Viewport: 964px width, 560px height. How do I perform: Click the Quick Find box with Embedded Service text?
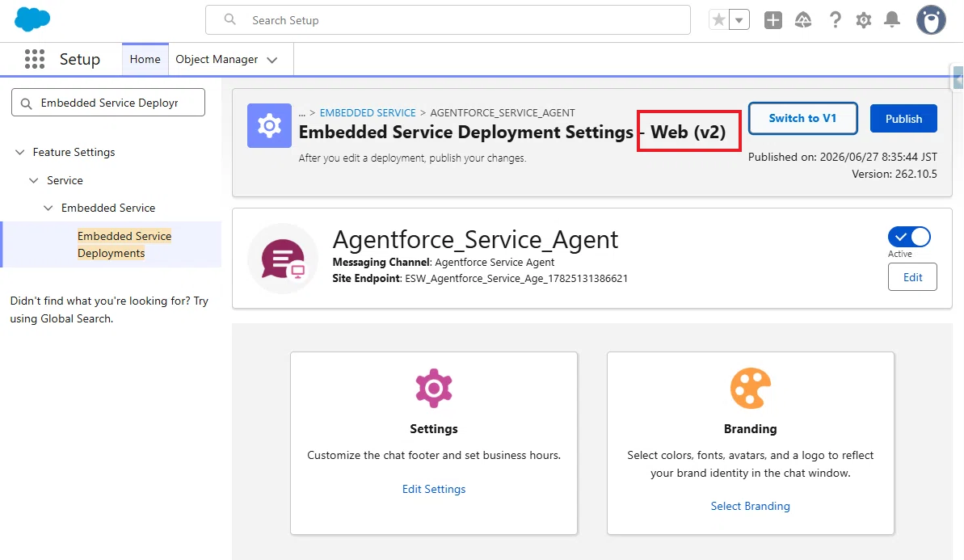108,103
